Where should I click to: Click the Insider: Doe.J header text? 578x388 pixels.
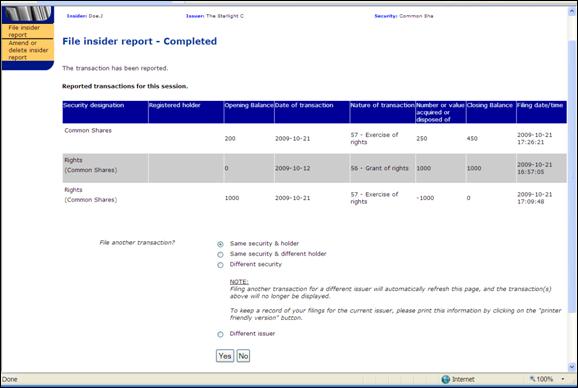(x=85, y=16)
